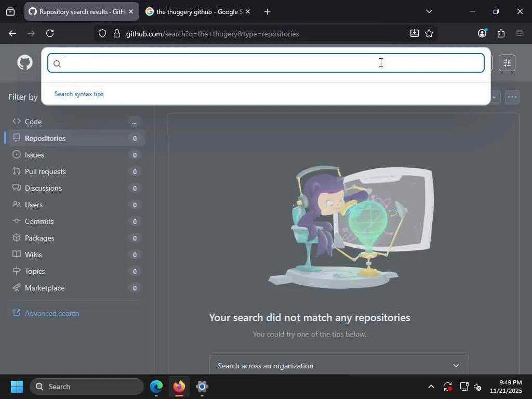
Task: Click the install/save page icon in address bar
Action: click(414, 33)
